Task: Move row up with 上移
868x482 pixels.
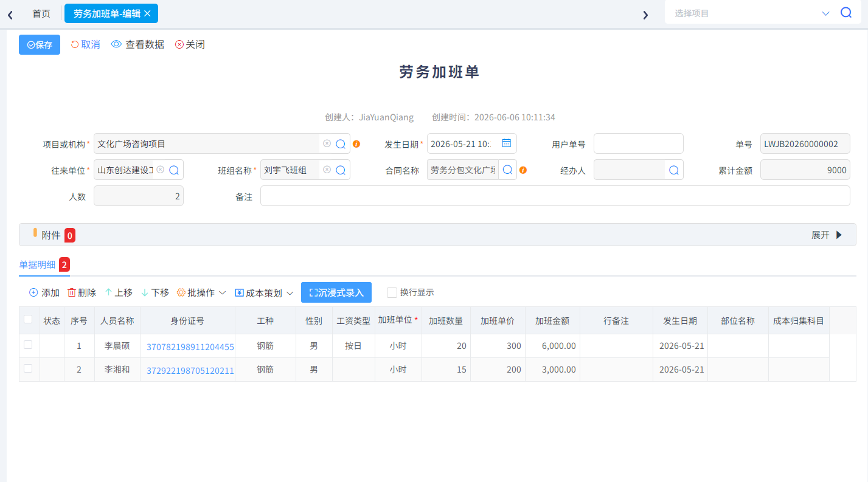Action: (x=119, y=293)
